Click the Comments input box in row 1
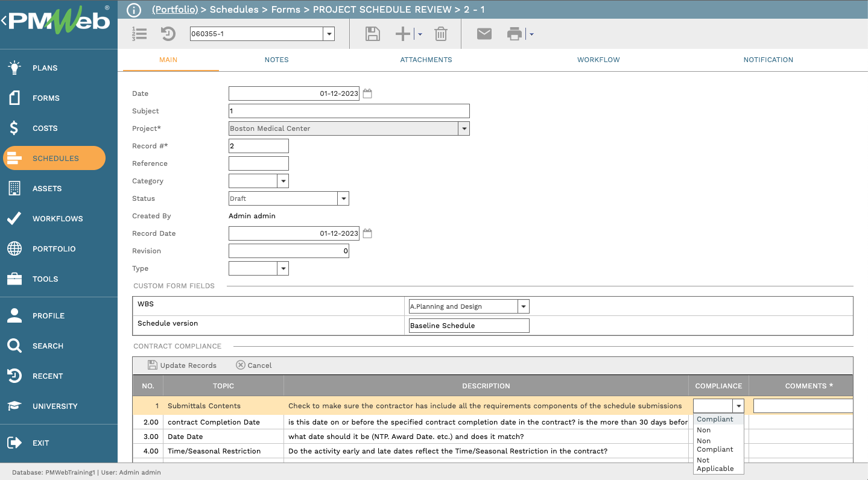868x480 pixels. pos(803,406)
